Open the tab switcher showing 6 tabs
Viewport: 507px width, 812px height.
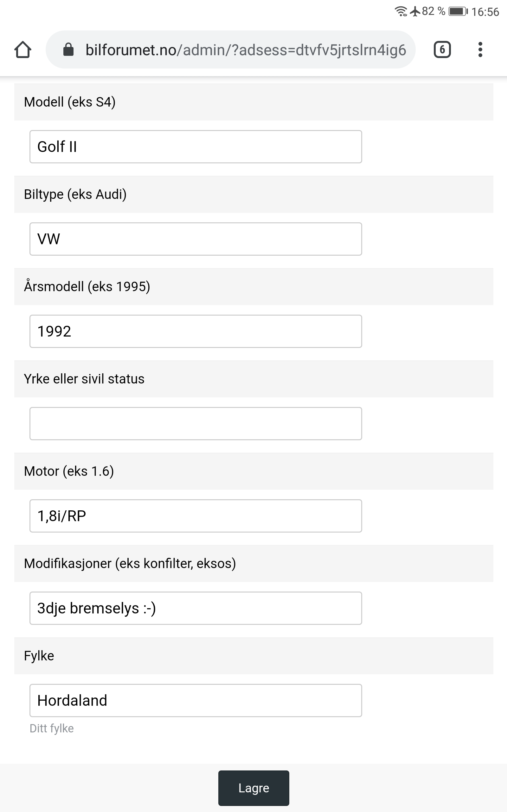(x=442, y=50)
